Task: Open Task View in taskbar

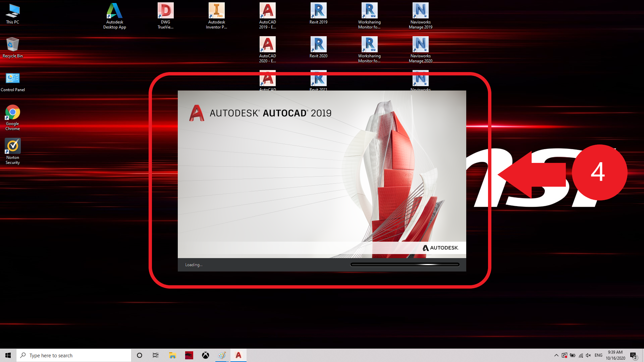Action: coord(156,355)
